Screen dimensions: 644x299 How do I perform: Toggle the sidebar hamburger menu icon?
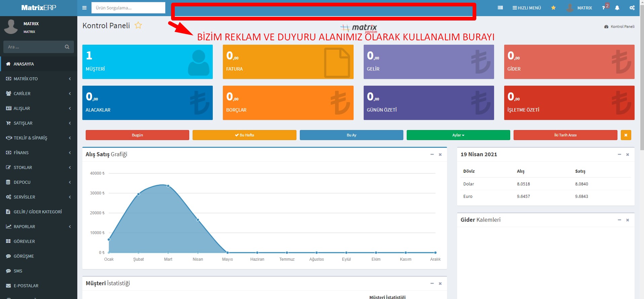pyautogui.click(x=84, y=8)
